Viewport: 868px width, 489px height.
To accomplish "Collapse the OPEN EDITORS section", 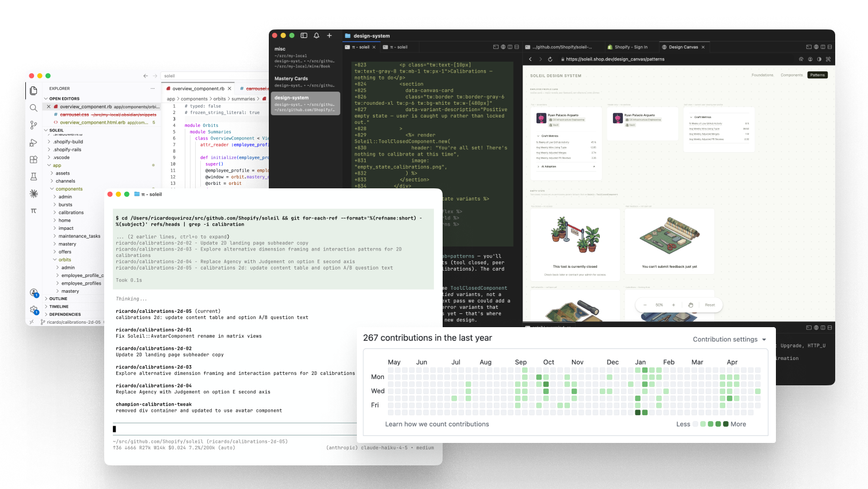I will (x=64, y=98).
